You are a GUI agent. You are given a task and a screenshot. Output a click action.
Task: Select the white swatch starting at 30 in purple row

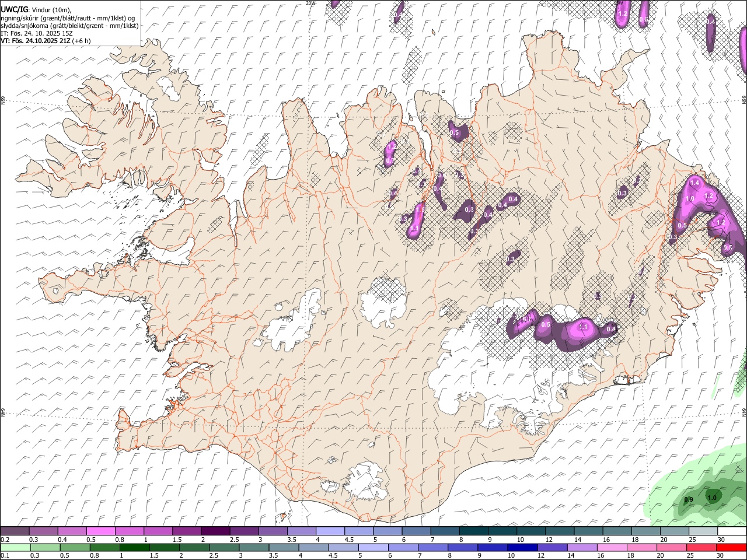[x=732, y=531]
